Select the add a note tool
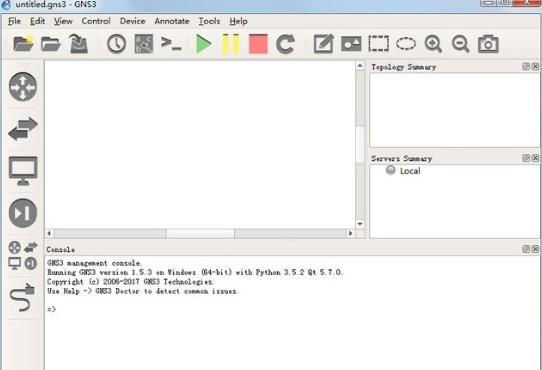542x370 pixels. [x=324, y=44]
